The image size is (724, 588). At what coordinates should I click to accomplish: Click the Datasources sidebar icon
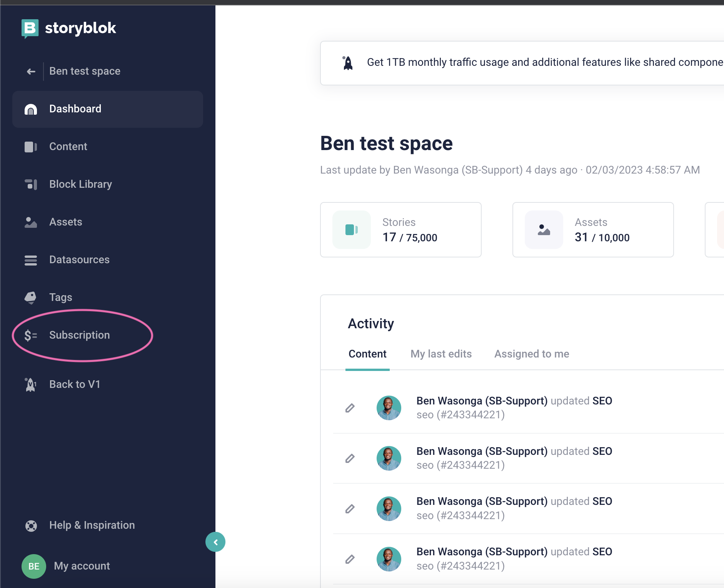coord(31,260)
